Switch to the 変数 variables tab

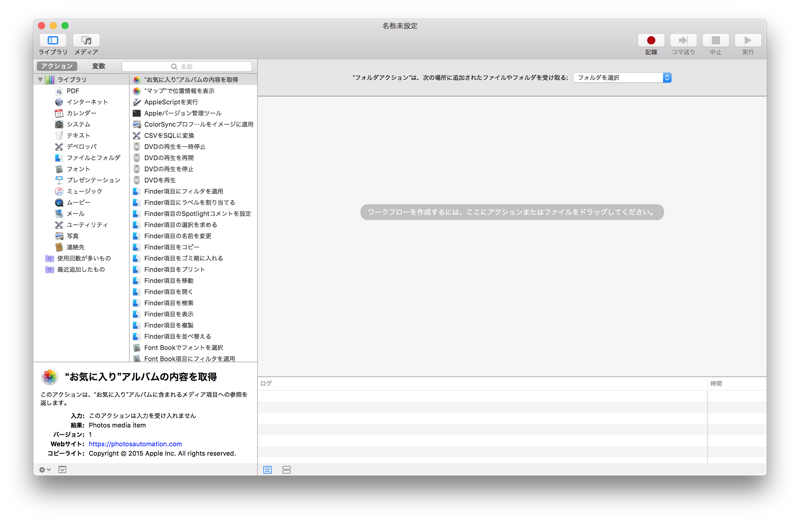[98, 66]
